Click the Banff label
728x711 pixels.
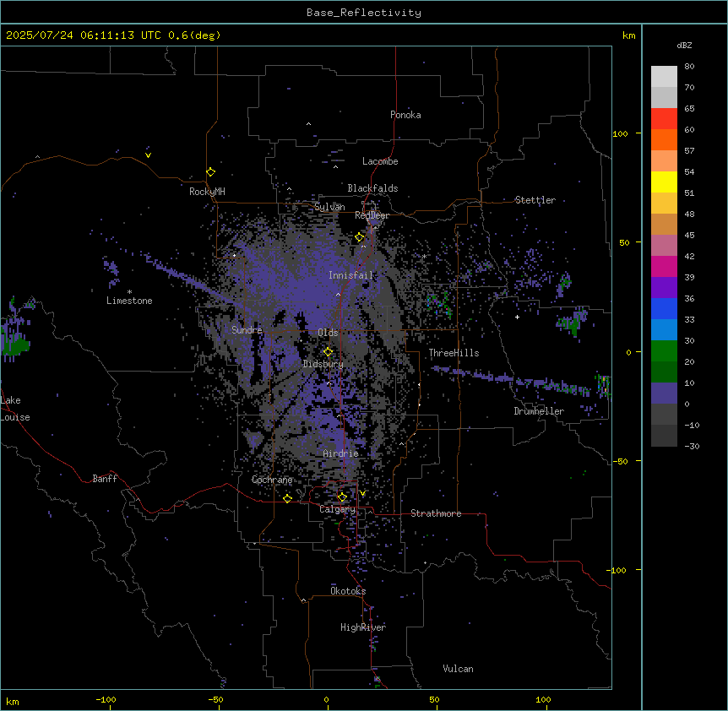click(x=105, y=479)
